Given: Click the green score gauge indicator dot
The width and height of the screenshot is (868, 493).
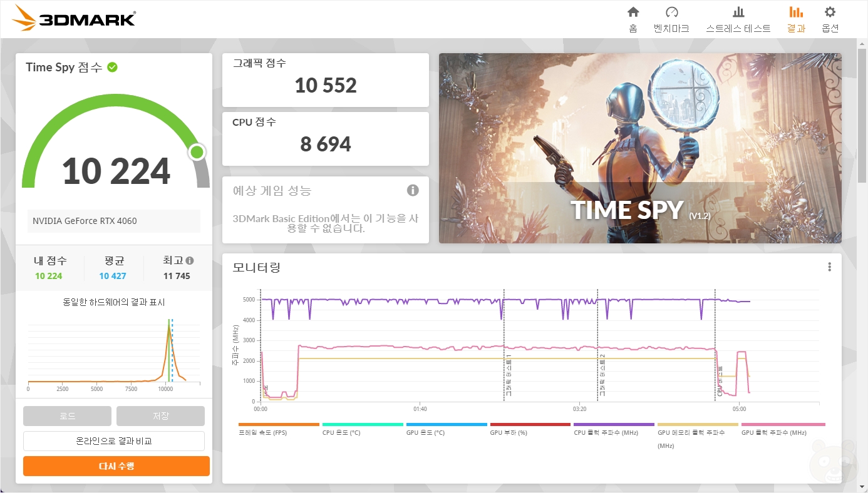Looking at the screenshot, I should [197, 152].
